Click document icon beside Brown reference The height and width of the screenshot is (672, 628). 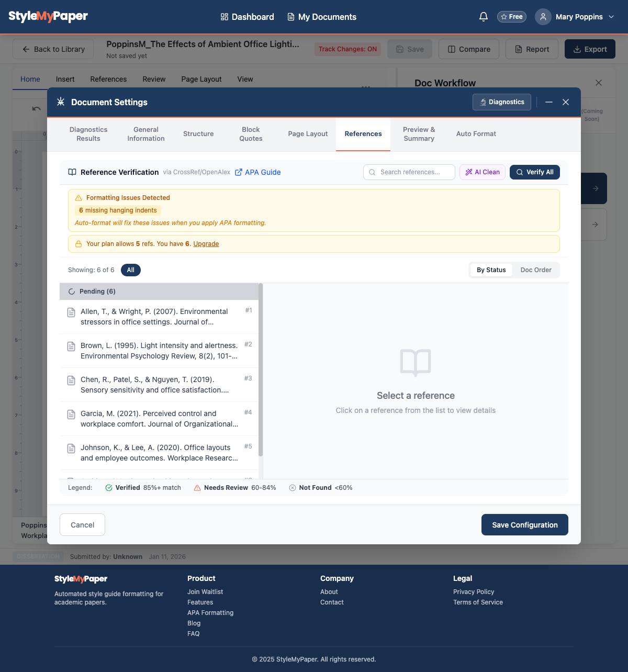71,346
